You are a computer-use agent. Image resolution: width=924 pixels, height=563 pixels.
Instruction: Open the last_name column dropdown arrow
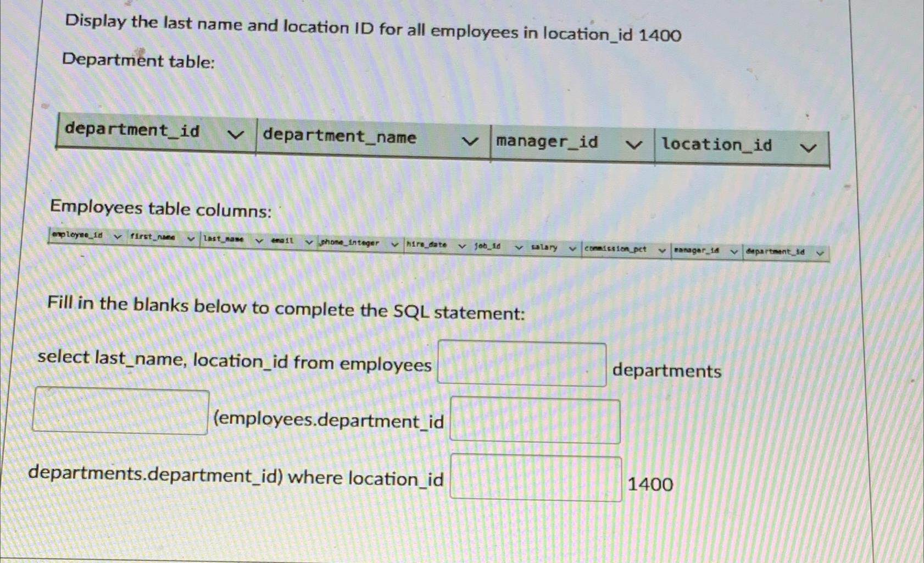259,241
